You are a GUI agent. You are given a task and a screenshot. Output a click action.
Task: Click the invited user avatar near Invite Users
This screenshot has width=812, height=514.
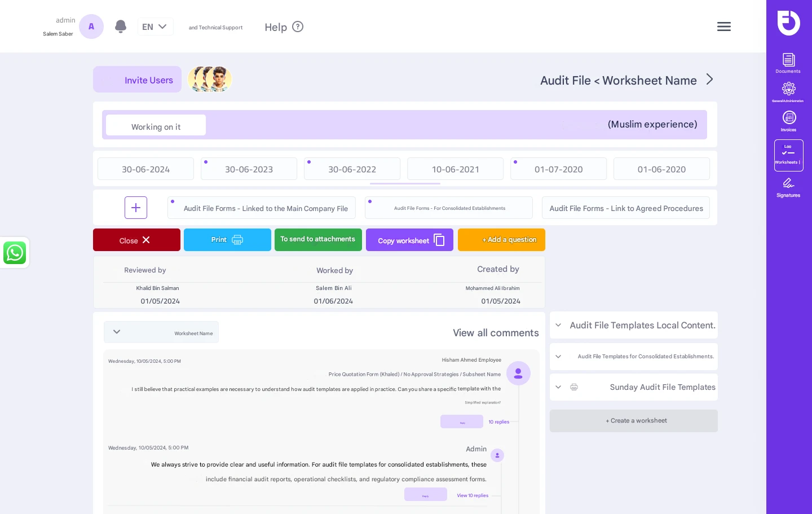[210, 80]
